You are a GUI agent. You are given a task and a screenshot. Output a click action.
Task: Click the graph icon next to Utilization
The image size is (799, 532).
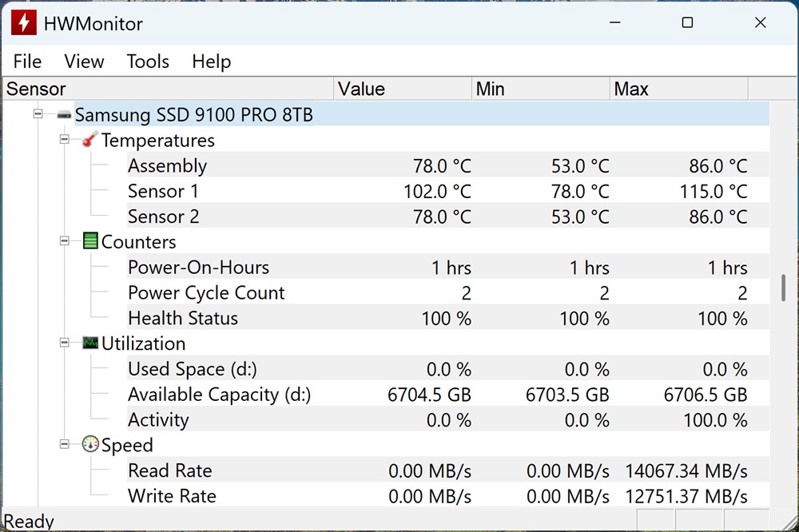(x=89, y=343)
